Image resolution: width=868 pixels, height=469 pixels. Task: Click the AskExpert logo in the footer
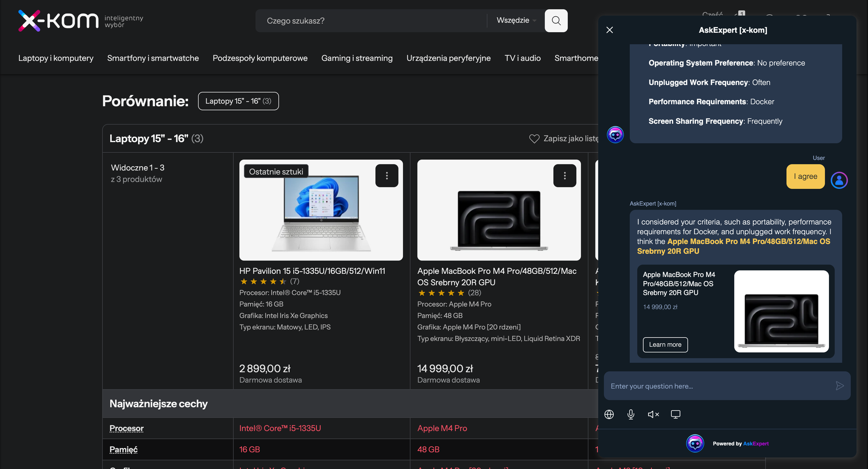pyautogui.click(x=695, y=443)
